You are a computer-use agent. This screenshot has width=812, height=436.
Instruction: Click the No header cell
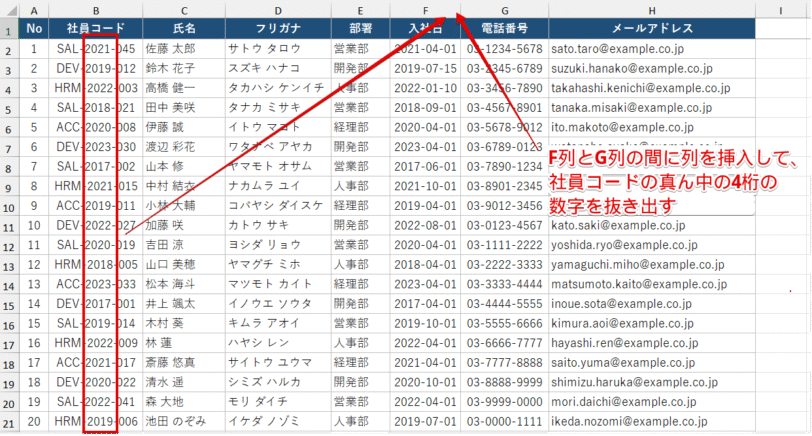[34, 28]
